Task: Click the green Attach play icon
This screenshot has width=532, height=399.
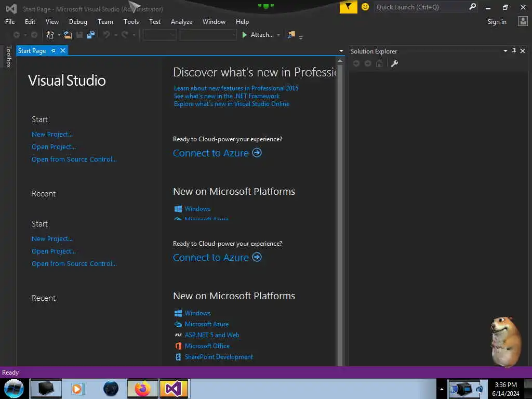Action: [x=244, y=35]
